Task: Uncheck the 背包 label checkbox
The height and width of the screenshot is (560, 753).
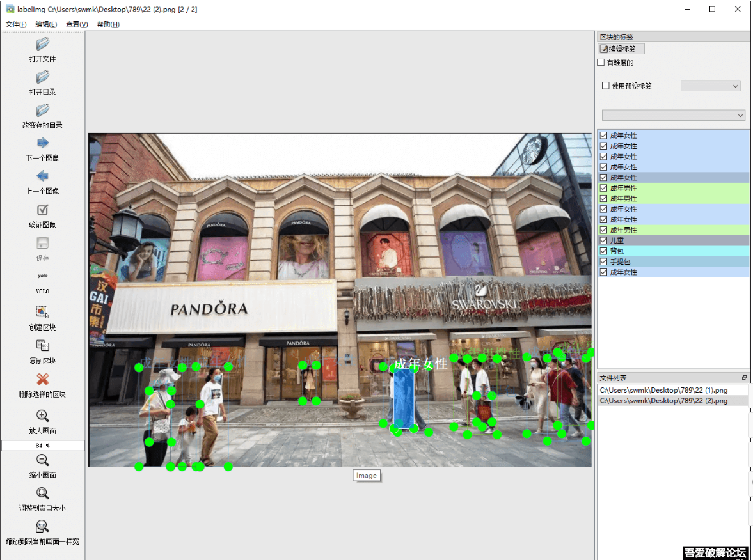Action: [604, 251]
